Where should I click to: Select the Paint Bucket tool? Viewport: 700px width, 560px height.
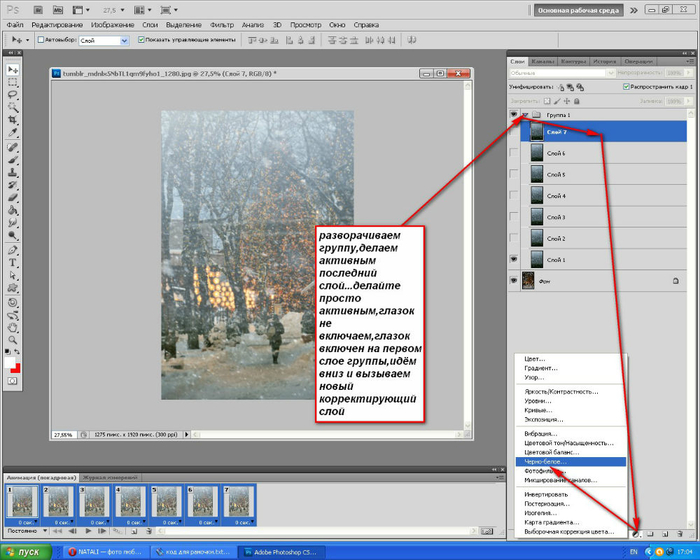(12, 210)
